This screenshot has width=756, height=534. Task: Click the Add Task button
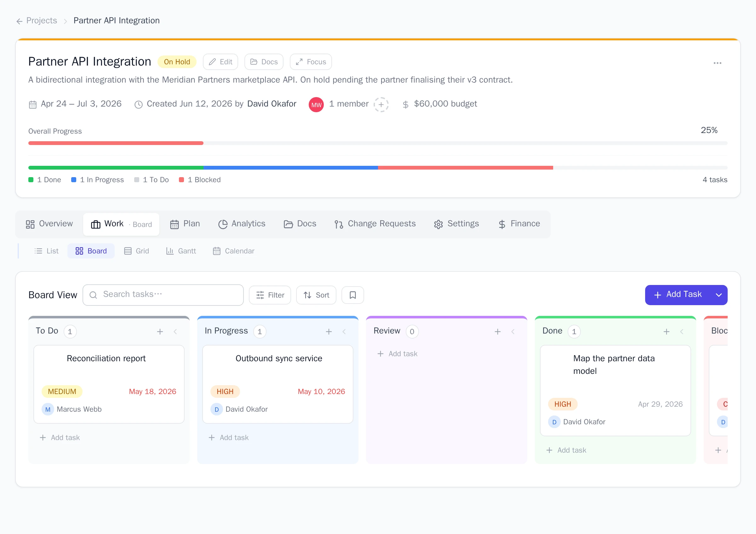[678, 295]
